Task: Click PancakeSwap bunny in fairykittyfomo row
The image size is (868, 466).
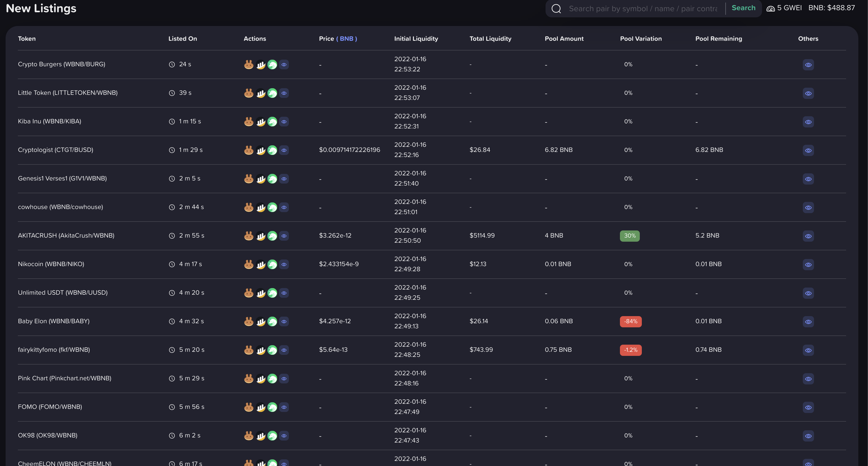Action: point(249,350)
